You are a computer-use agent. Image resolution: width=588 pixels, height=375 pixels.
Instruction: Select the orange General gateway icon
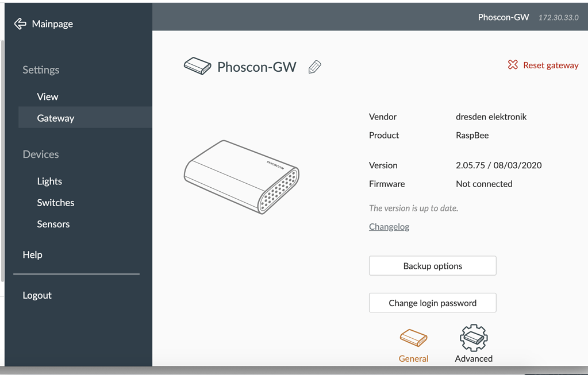click(x=413, y=338)
